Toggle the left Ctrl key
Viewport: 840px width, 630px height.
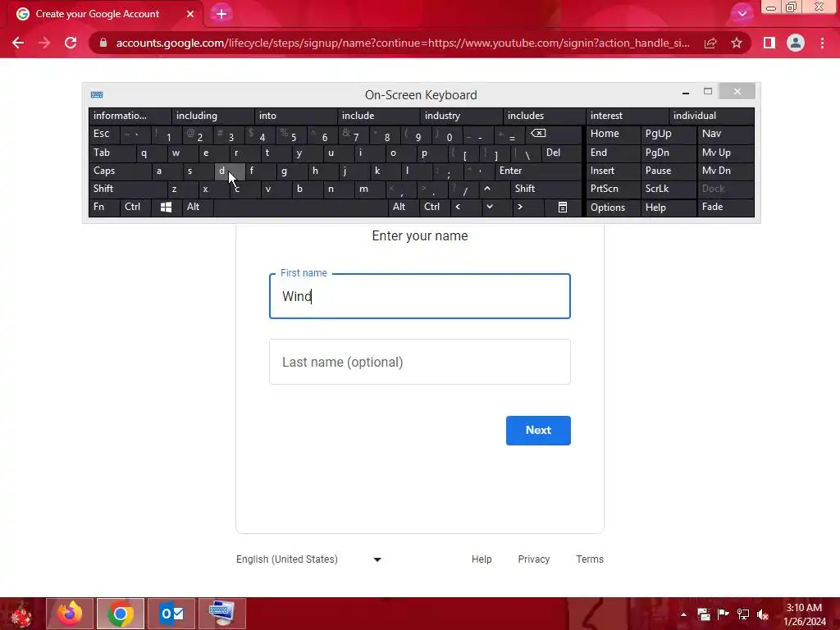pyautogui.click(x=135, y=207)
